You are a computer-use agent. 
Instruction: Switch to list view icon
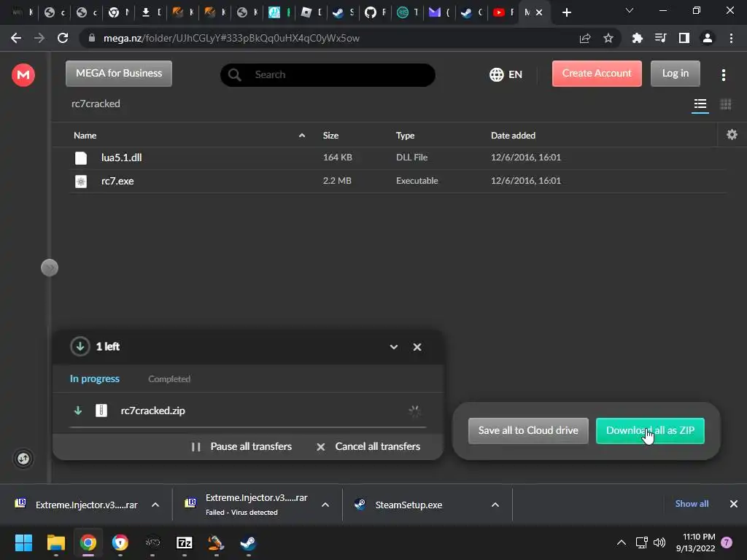click(x=700, y=104)
